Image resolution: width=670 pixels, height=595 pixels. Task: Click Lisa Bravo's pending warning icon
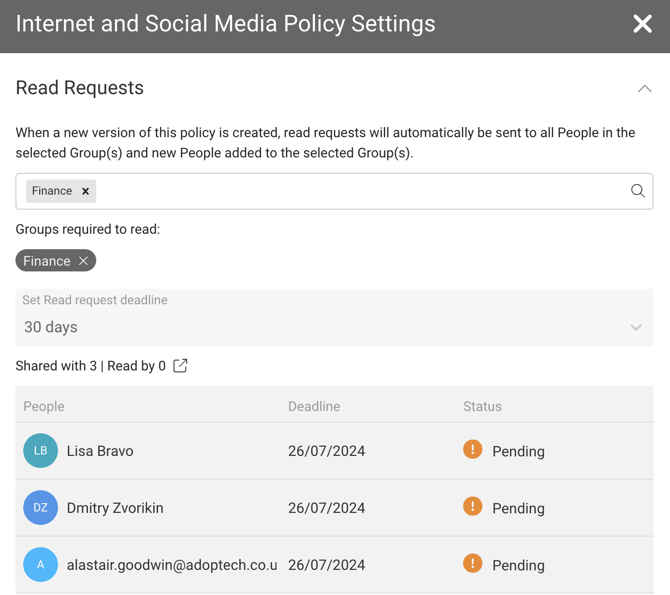(473, 450)
